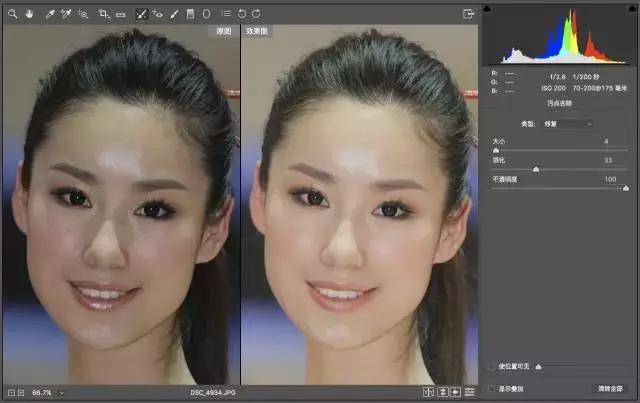Click the 清除全部 (Clear All) button

(x=610, y=389)
